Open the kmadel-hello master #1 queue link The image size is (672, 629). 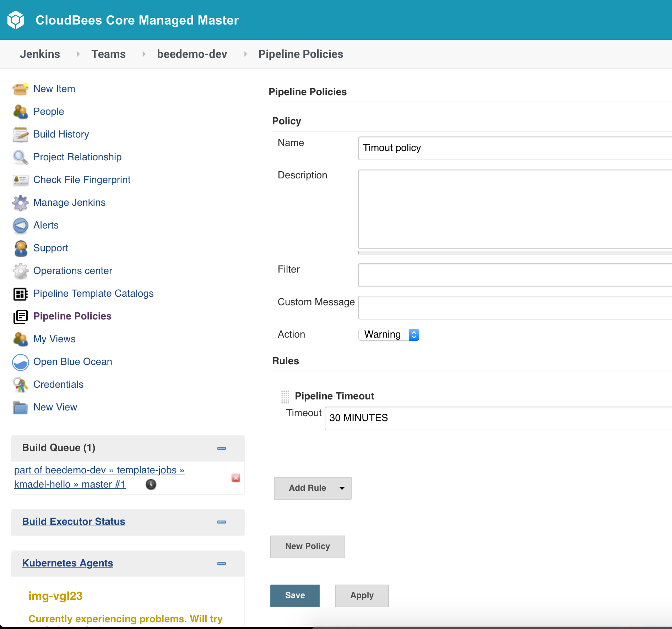click(99, 477)
